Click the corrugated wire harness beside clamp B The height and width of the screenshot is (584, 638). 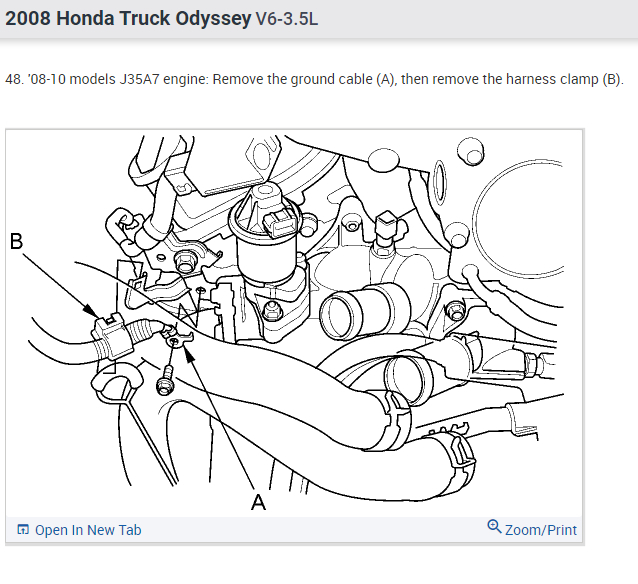[x=142, y=330]
